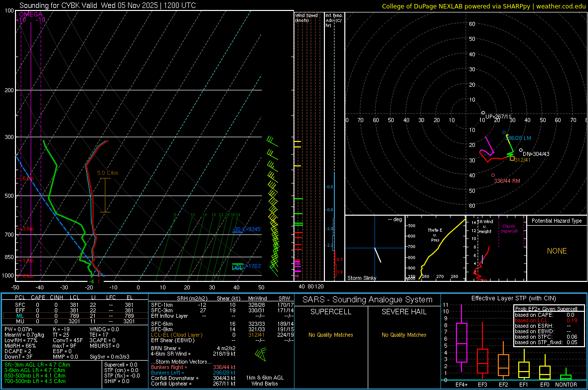Click the 'Wind Speed (knots)' panel header
Screen dimensions: 588x390
306,17
